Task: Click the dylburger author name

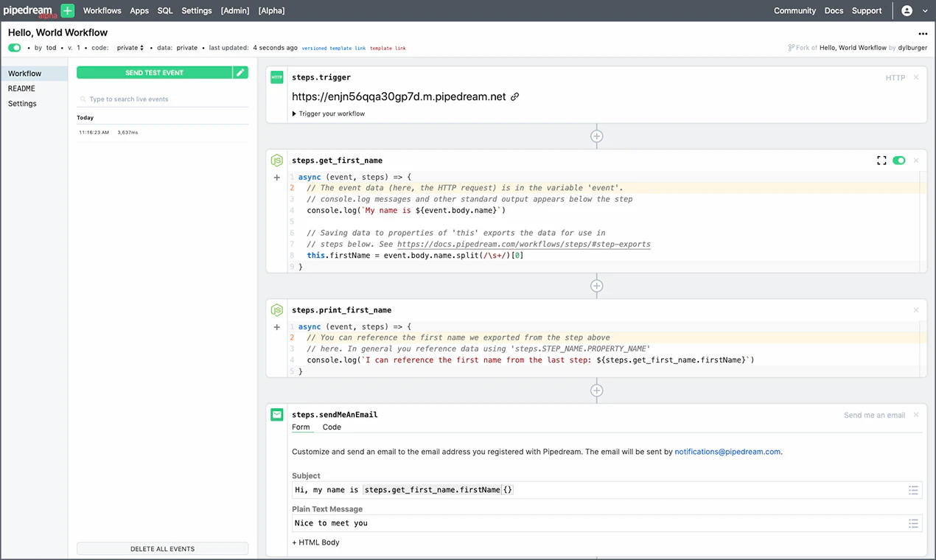Action: point(912,48)
